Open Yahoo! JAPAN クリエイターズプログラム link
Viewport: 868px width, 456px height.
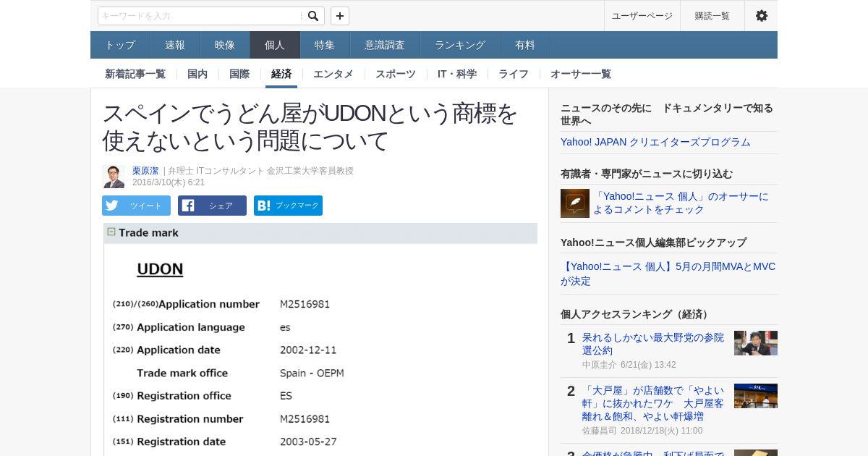click(x=655, y=142)
